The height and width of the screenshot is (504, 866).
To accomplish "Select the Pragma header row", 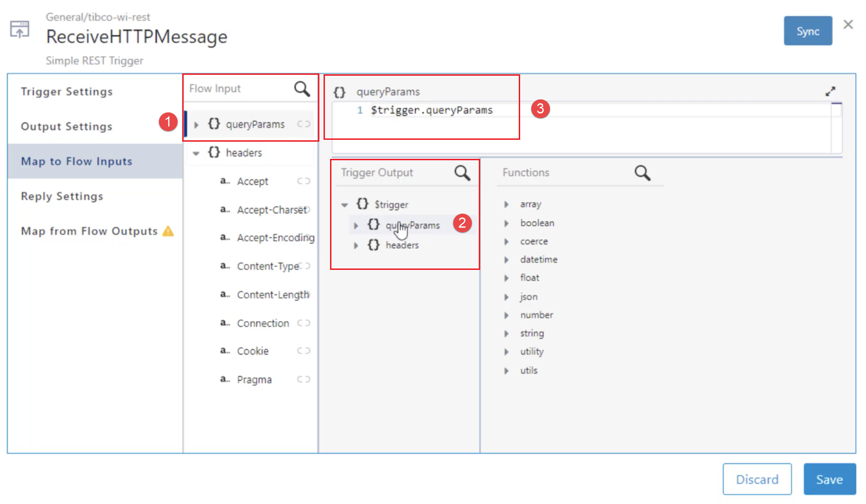I will (x=251, y=379).
